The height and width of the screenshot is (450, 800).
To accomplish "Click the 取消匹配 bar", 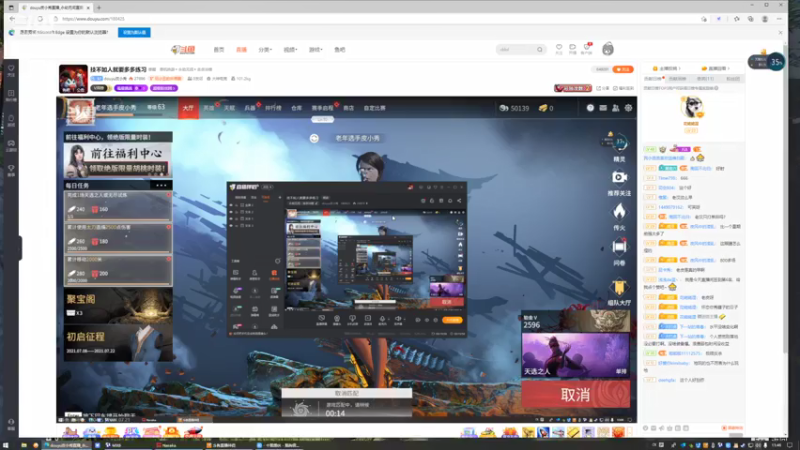I will [346, 393].
